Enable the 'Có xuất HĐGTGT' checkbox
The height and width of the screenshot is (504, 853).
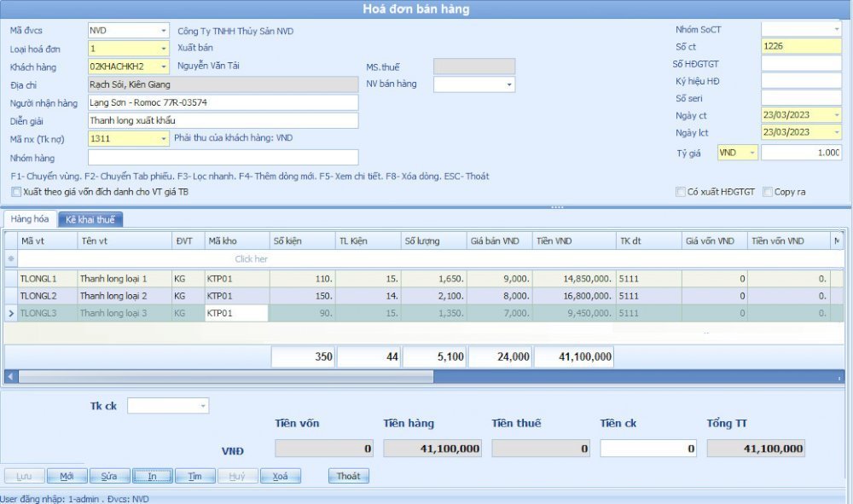[x=681, y=192]
